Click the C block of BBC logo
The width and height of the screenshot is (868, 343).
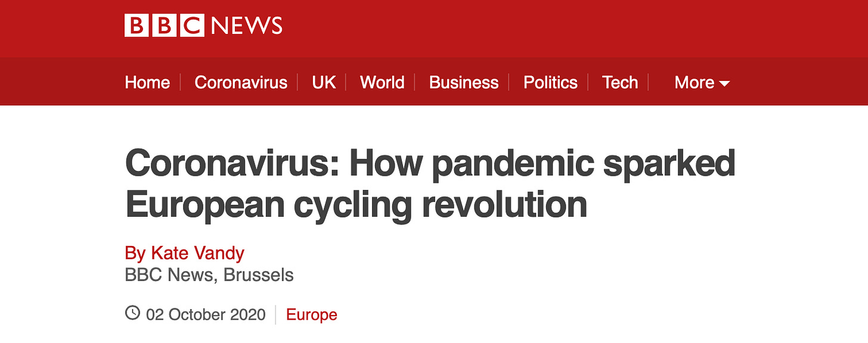(x=191, y=26)
